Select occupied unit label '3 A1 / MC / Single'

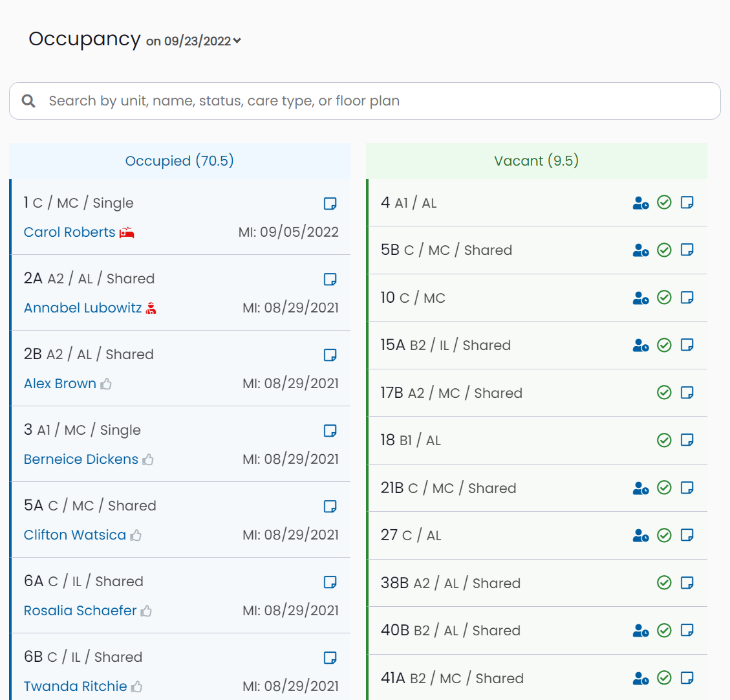82,430
